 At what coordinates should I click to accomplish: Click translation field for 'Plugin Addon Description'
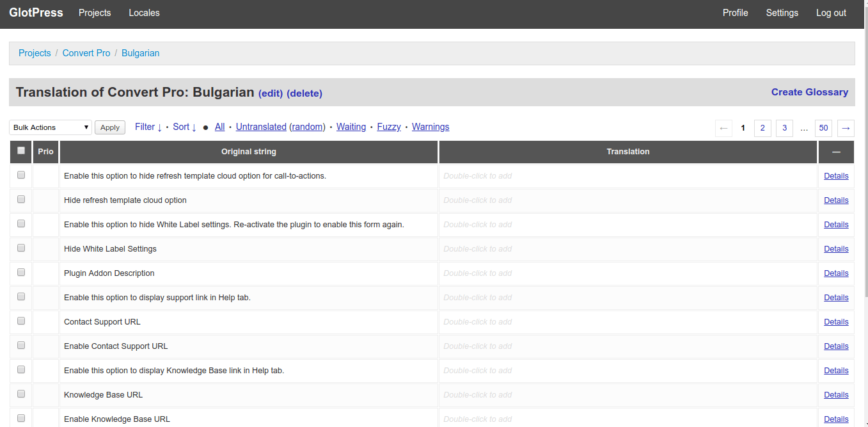pos(628,273)
